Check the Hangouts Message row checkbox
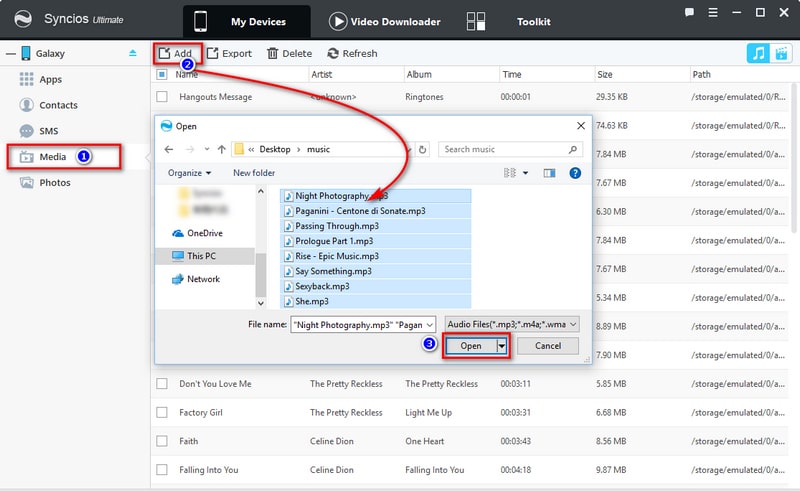The width and height of the screenshot is (800, 491). tap(162, 97)
